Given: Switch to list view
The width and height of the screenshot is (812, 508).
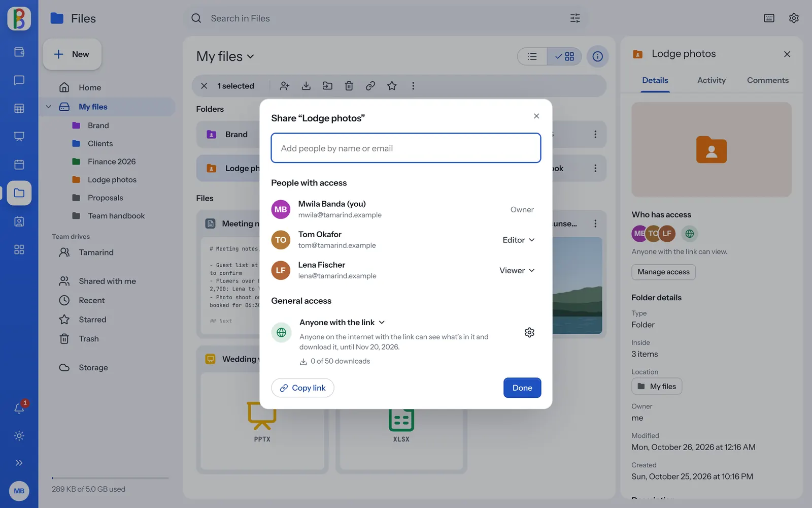Looking at the screenshot, I should (x=532, y=56).
